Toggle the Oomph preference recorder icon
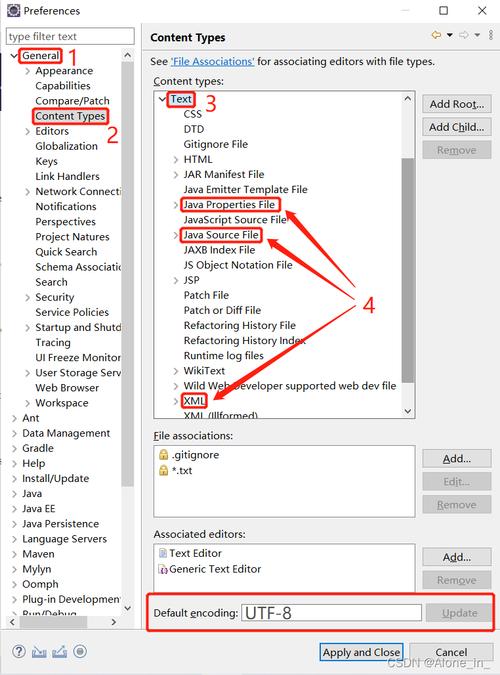The height and width of the screenshot is (675, 500). [80, 651]
